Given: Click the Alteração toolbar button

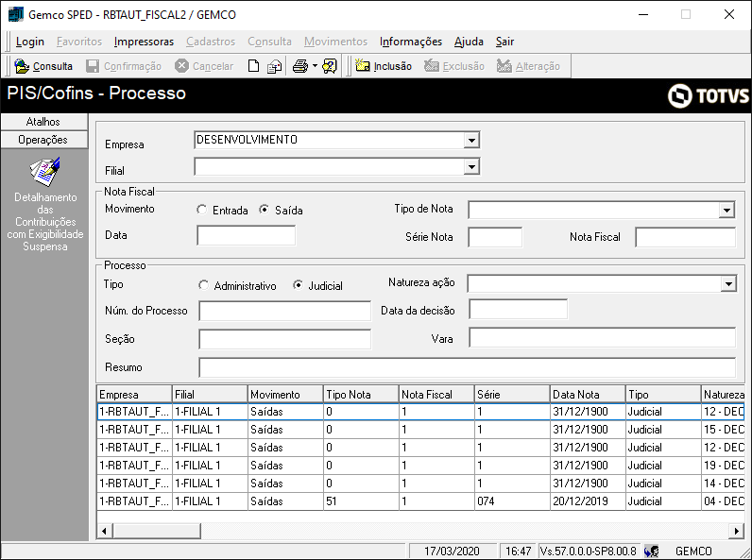Looking at the screenshot, I should 528,66.
